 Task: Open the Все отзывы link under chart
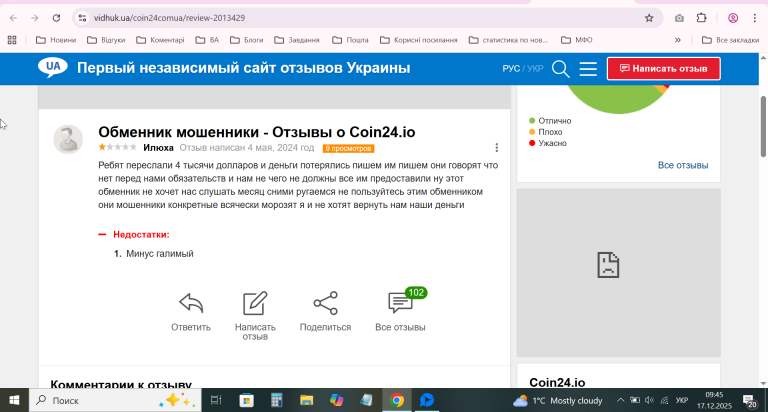[x=683, y=165]
